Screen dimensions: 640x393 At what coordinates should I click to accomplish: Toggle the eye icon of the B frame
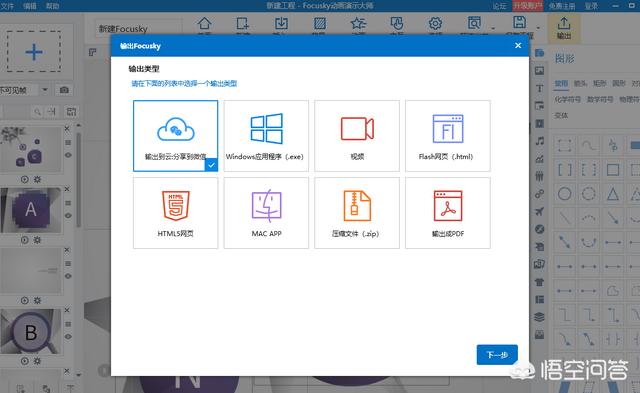(68, 337)
